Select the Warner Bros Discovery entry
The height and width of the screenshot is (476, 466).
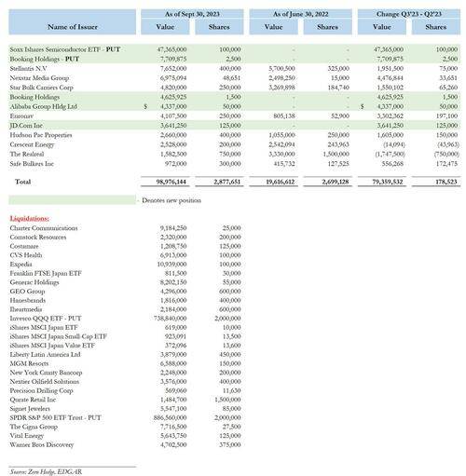(x=42, y=444)
